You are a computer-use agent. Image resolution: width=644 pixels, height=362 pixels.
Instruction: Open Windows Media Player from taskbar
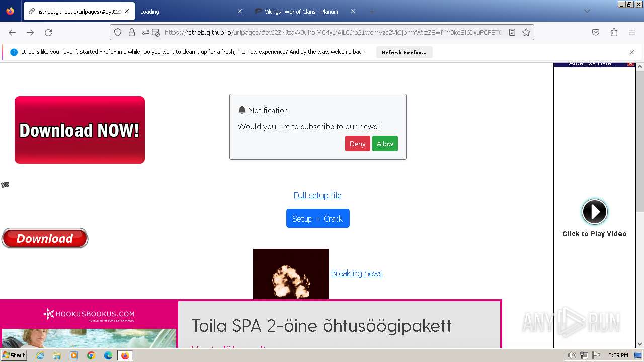coord(74,355)
